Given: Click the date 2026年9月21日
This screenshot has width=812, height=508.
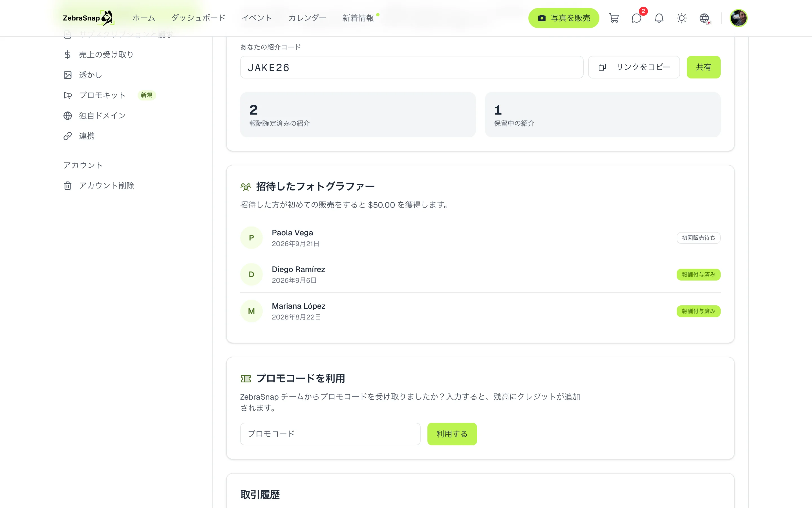Looking at the screenshot, I should pyautogui.click(x=295, y=244).
